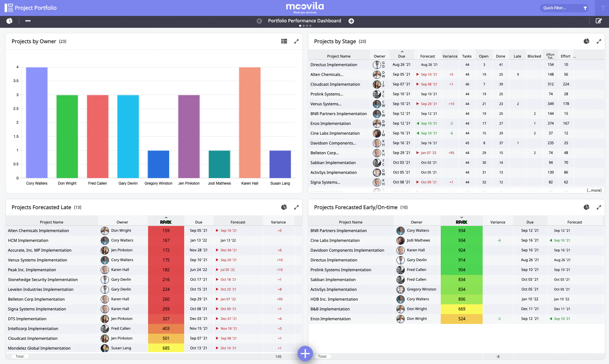Click the Project Portfolio header label

(36, 8)
